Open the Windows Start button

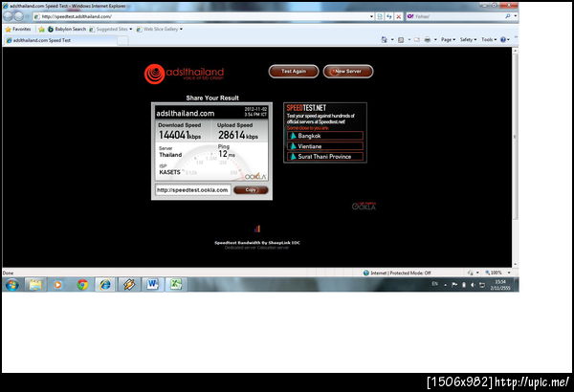tap(12, 284)
